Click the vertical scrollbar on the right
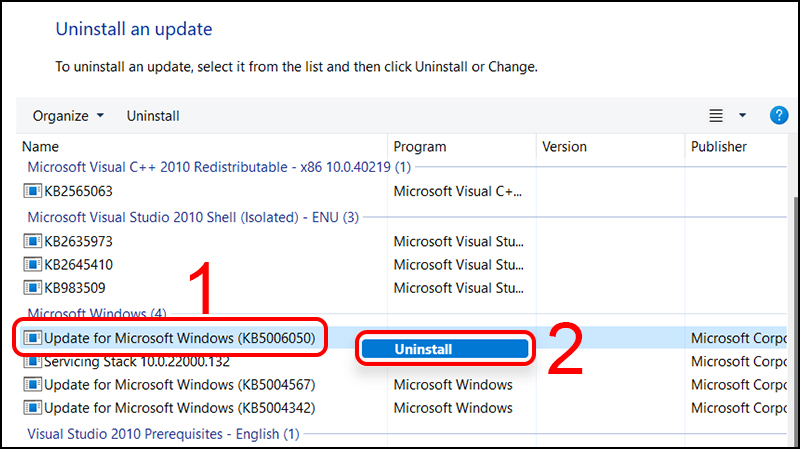Screen dimensions: 800x449 (794, 300)
